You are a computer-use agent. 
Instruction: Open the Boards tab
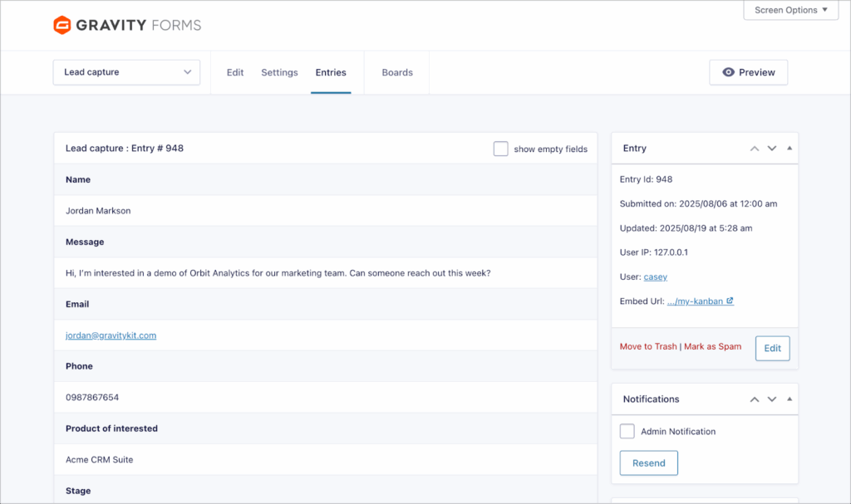pyautogui.click(x=397, y=72)
